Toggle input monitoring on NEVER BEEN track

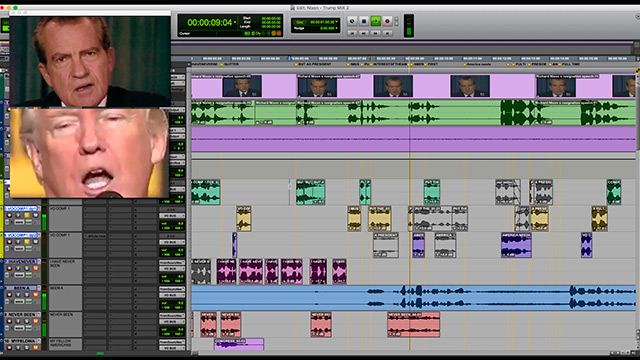pos(18,321)
